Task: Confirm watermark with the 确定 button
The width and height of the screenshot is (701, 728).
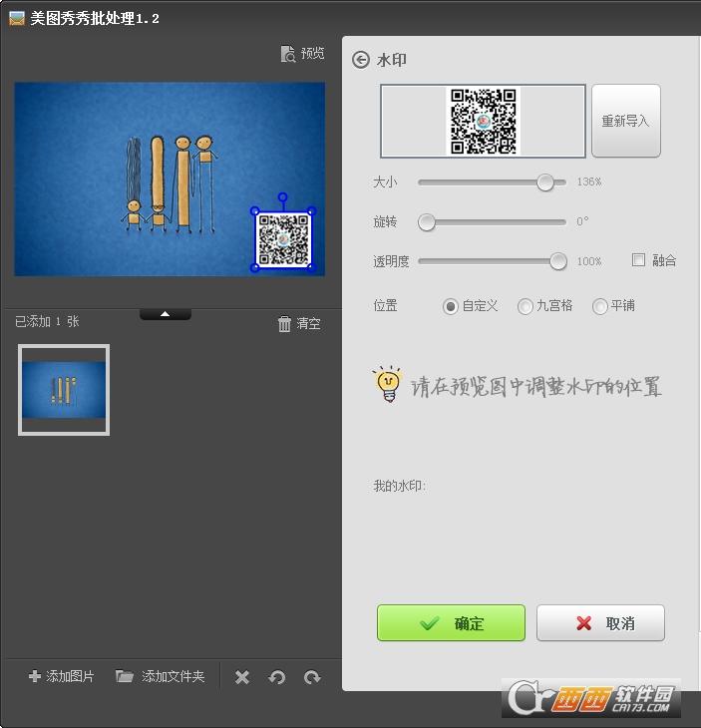Action: (451, 623)
